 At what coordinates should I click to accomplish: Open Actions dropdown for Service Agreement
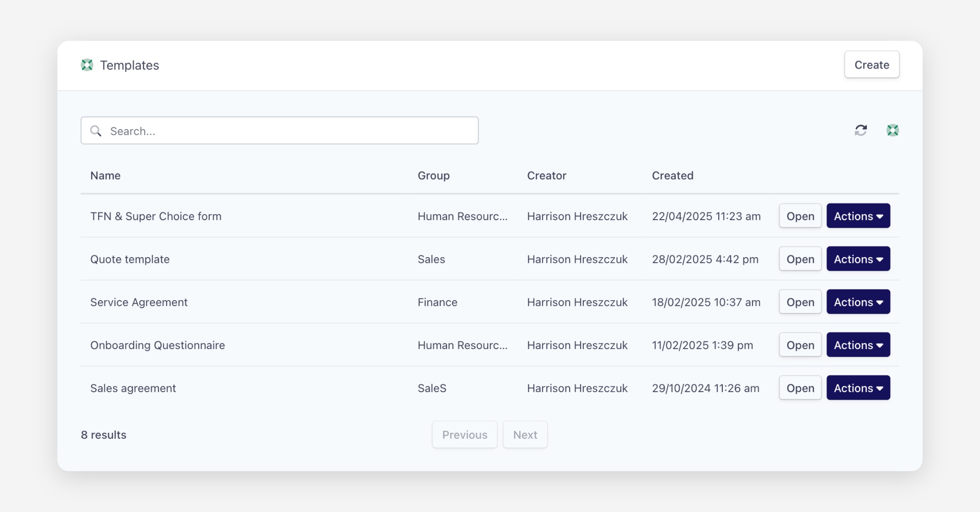pos(858,302)
